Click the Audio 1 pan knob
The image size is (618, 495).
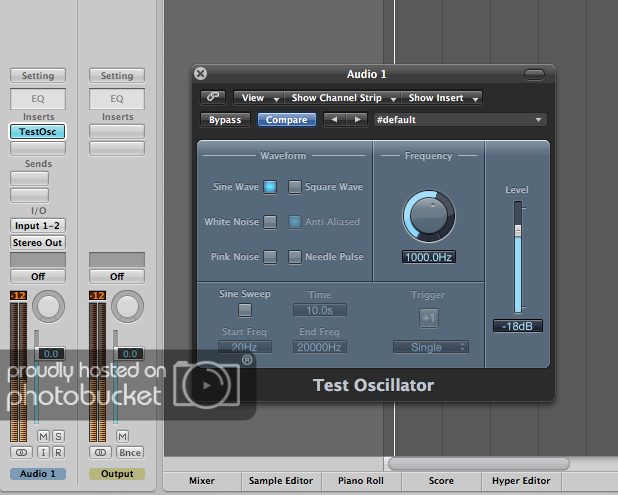pyautogui.click(x=48, y=306)
